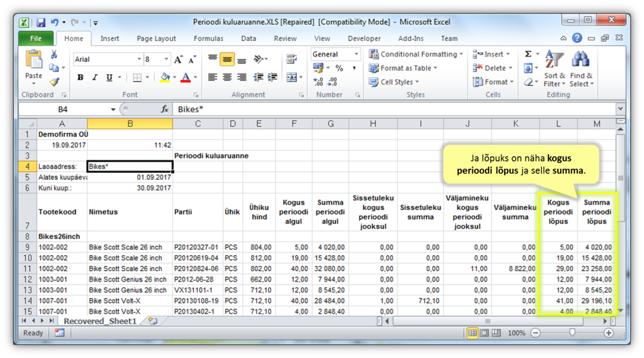Click Decrease Decimal icon

332,82
